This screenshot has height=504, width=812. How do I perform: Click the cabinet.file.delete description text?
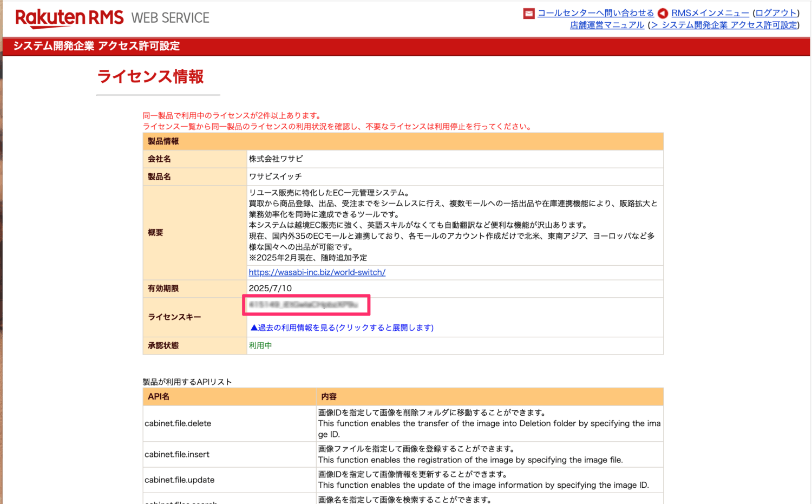click(489, 423)
